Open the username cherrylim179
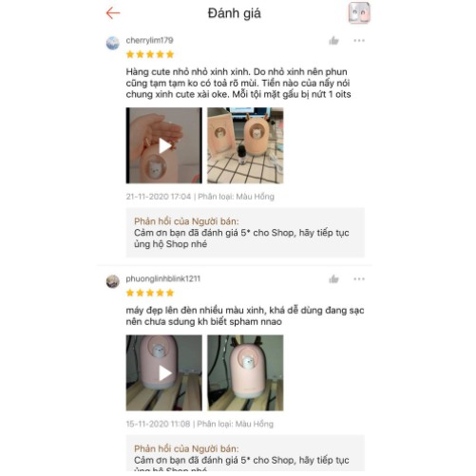This screenshot has width=476, height=476. [149, 40]
